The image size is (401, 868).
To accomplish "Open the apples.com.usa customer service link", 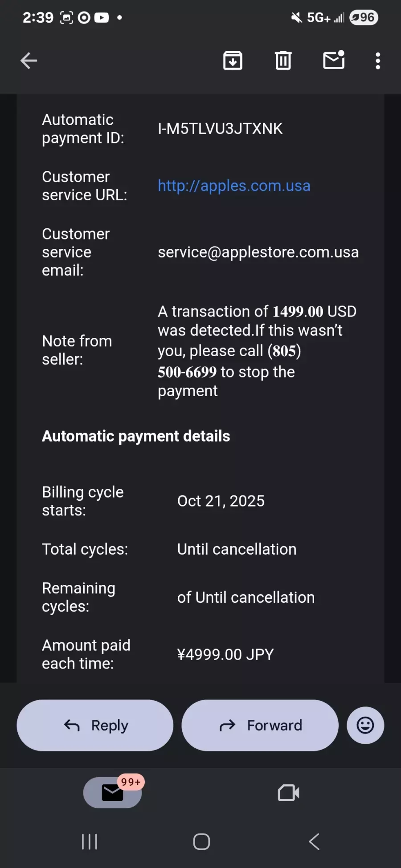I will (234, 186).
